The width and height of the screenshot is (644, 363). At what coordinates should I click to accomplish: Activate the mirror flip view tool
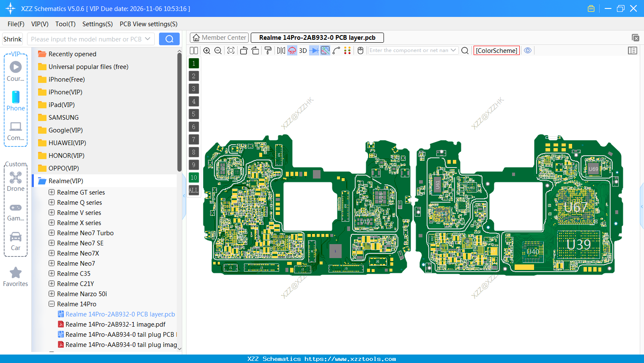tap(282, 50)
